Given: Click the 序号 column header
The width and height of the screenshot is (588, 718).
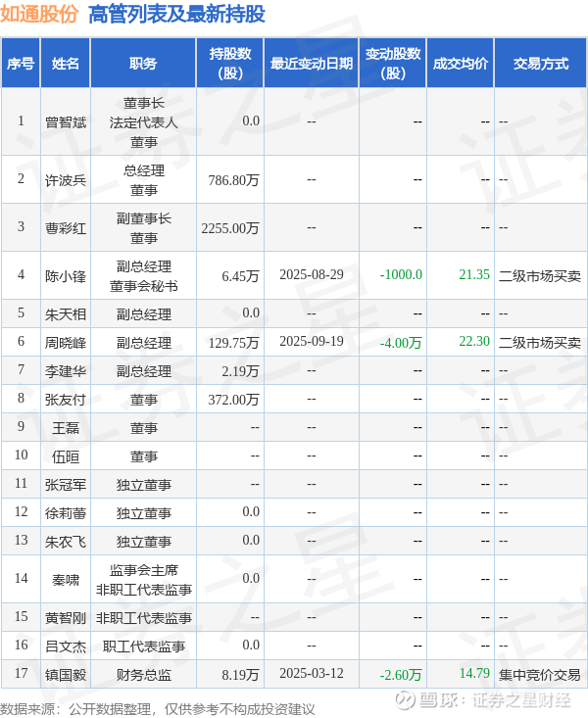Looking at the screenshot, I should point(21,64).
